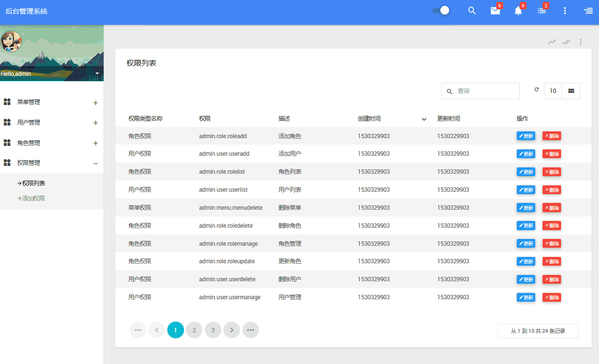Open the search icon in header
Viewport: 599px width, 364px height.
472,11
